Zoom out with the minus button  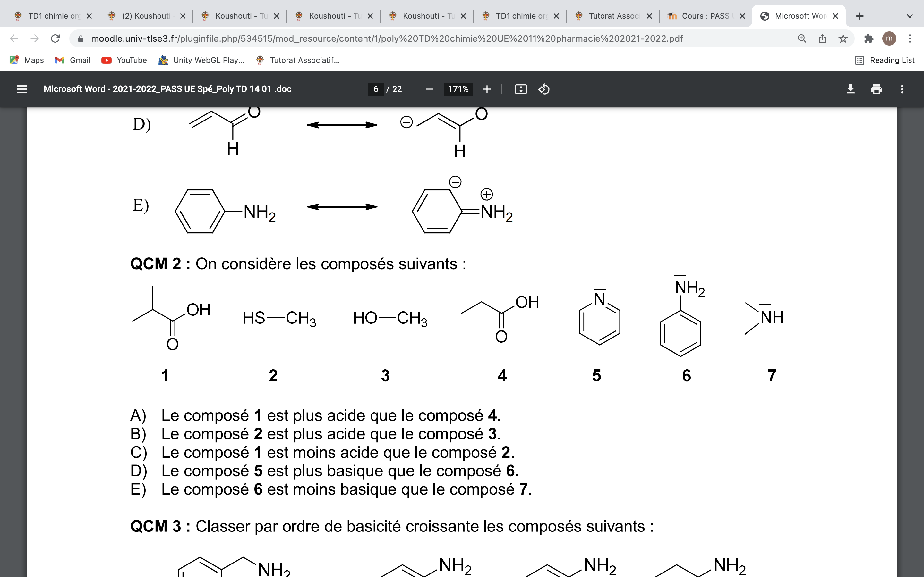click(x=429, y=89)
